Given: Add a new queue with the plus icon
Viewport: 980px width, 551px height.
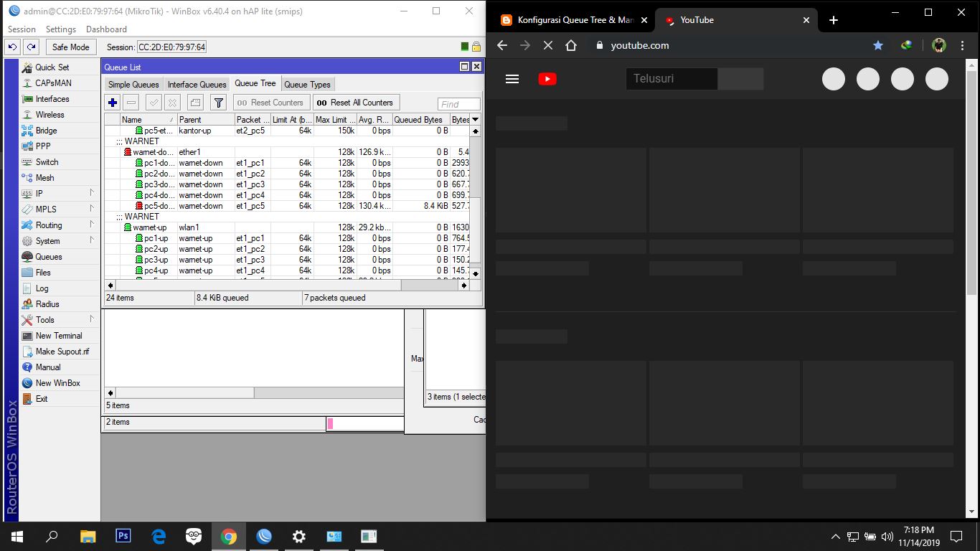Looking at the screenshot, I should 113,103.
